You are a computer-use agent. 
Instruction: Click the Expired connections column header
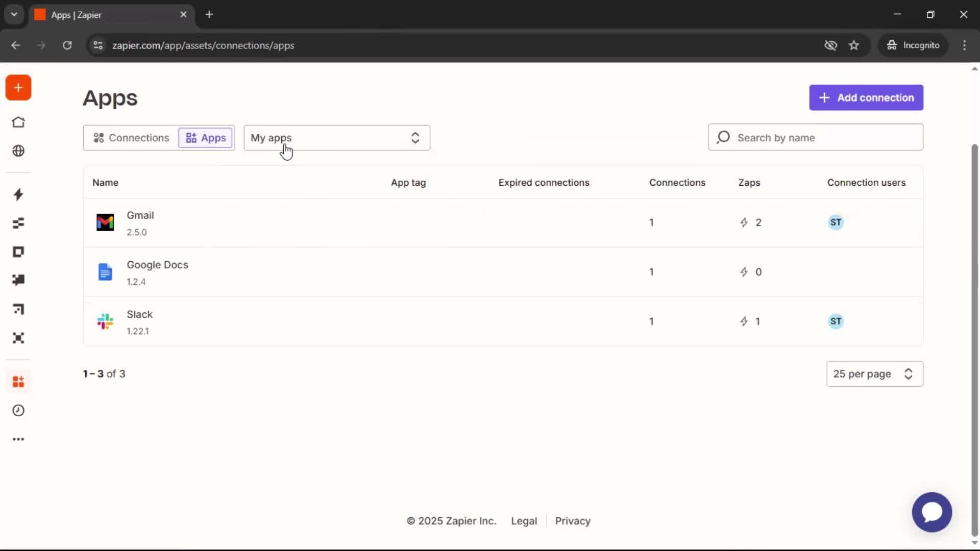pyautogui.click(x=544, y=183)
